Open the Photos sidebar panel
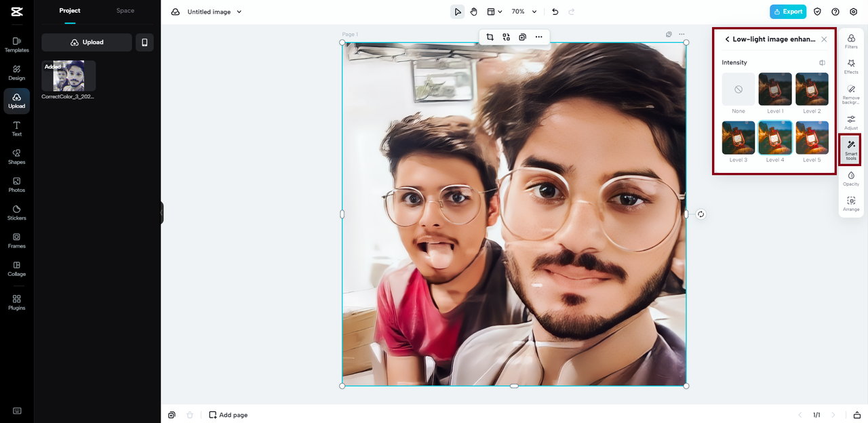The width and height of the screenshot is (868, 423). (x=16, y=185)
